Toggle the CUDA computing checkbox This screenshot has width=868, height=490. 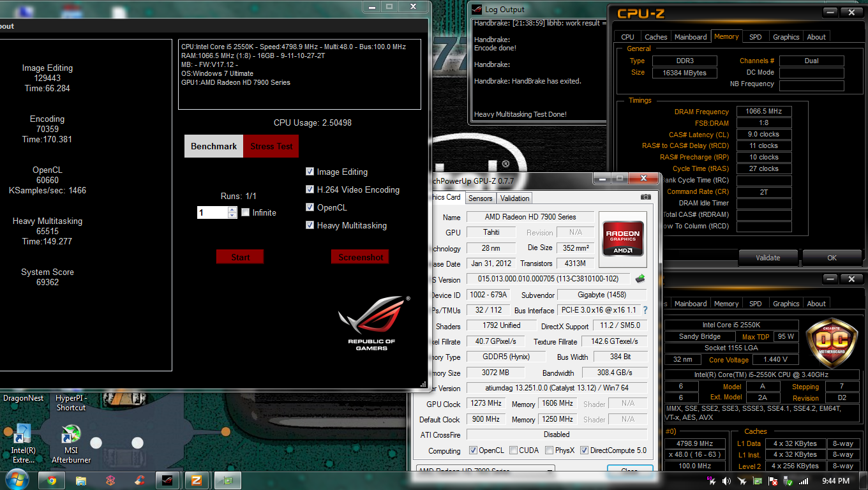click(513, 450)
